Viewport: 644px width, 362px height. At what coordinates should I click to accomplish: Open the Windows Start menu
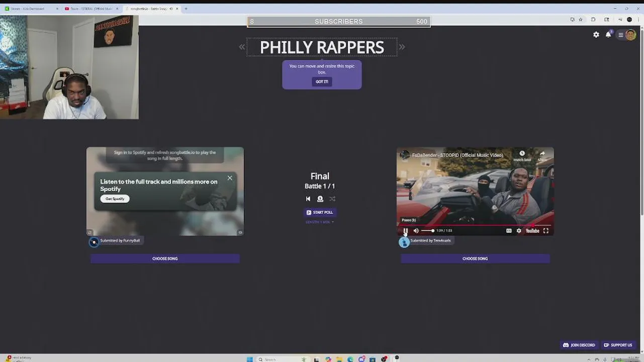pos(249,359)
